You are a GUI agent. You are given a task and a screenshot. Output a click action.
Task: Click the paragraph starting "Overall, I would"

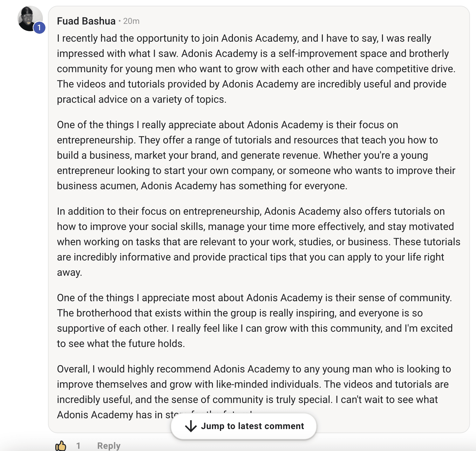(254, 392)
